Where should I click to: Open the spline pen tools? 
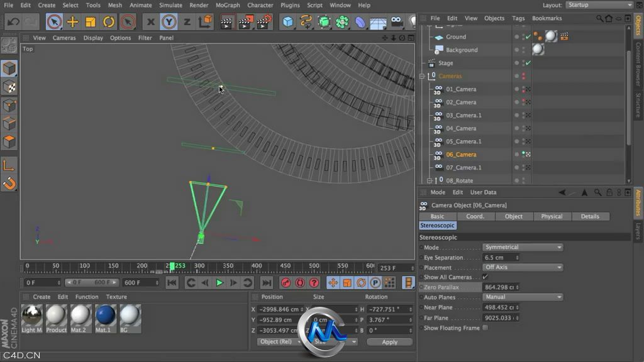306,22
